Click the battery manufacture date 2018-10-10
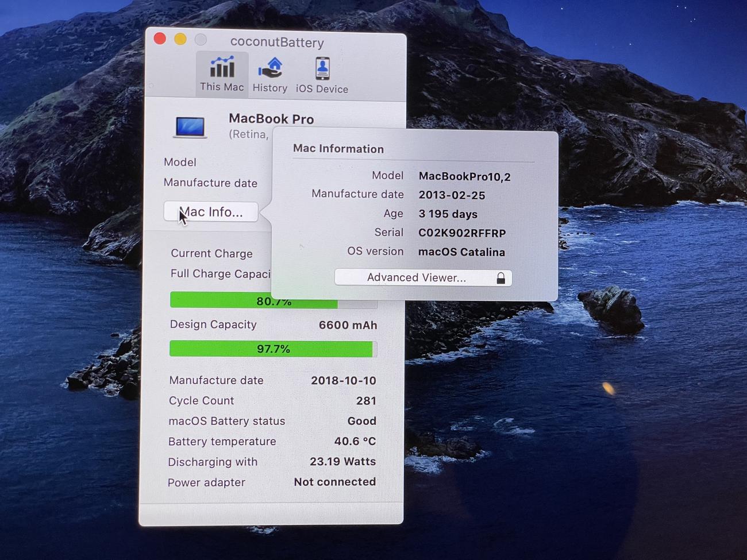747x560 pixels. click(344, 380)
